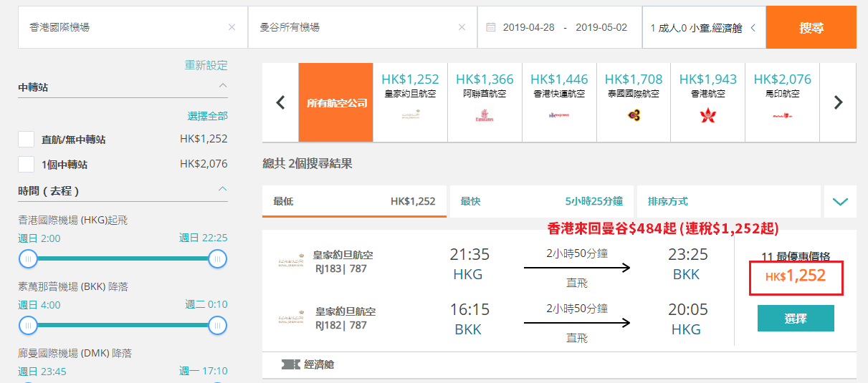Switch to the 最低 HK$1,252 tab

click(x=354, y=201)
